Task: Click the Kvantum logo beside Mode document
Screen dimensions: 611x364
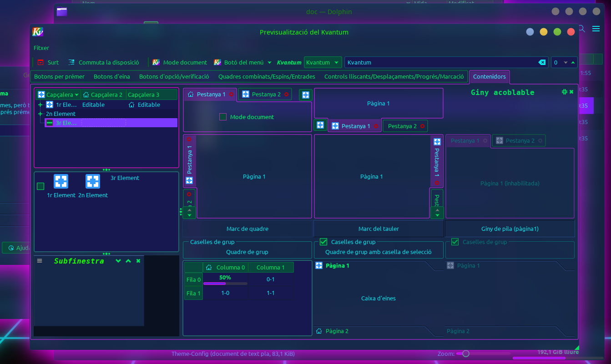Action: click(156, 62)
